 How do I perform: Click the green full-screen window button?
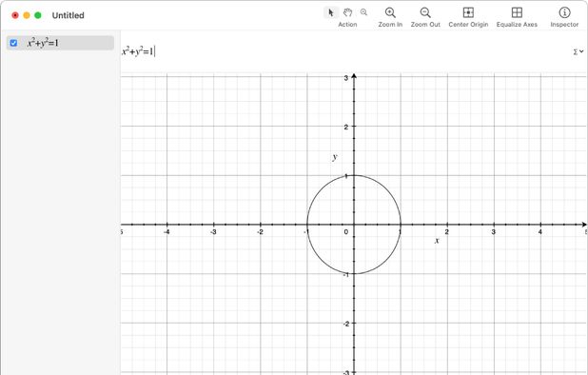tap(38, 15)
